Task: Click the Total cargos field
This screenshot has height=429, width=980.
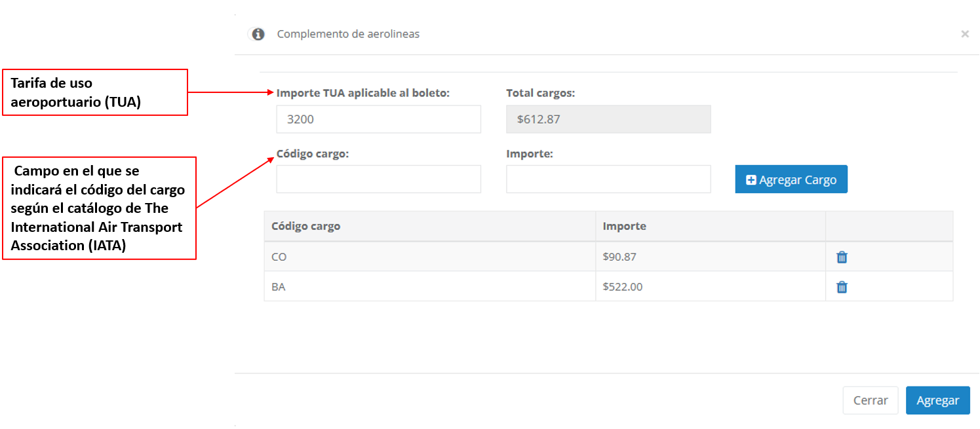Action: (x=608, y=119)
